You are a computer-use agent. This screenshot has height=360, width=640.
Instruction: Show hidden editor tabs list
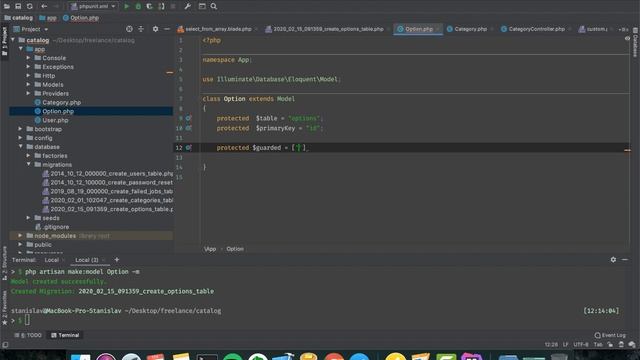pyautogui.click(x=623, y=29)
